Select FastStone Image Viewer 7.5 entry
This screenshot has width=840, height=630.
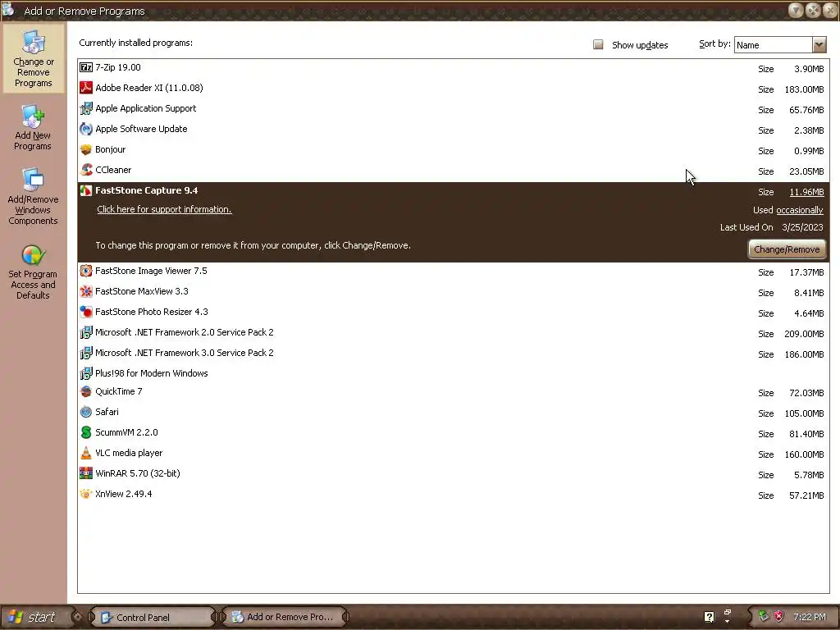(x=453, y=272)
